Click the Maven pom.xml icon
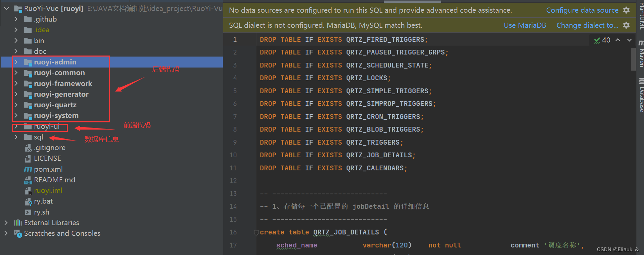644x255 pixels. point(28,169)
